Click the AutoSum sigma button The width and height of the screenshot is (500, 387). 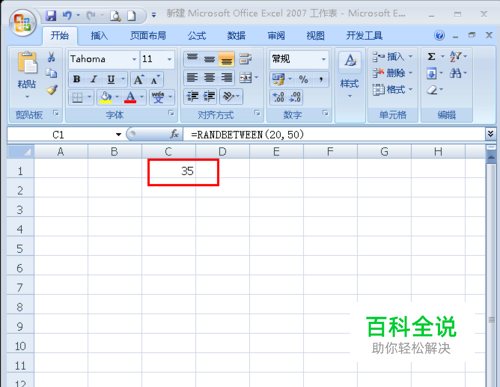[431, 57]
